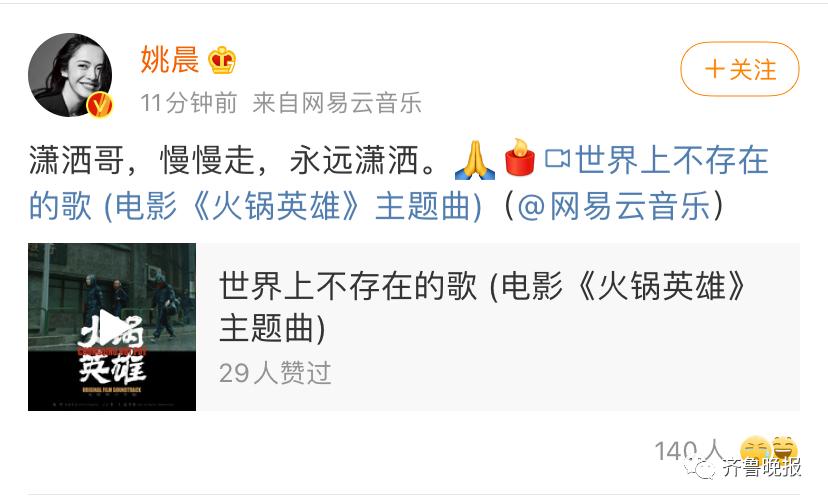Click the crown membership icon
Image resolution: width=828 pixels, height=503 pixels.
click(x=222, y=60)
